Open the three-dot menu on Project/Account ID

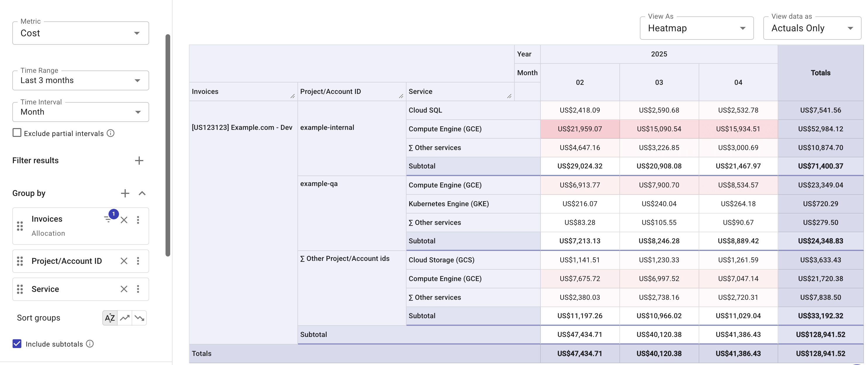(x=138, y=261)
